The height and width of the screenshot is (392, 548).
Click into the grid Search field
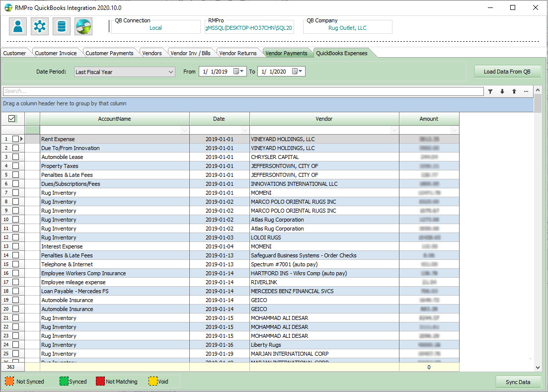(243, 91)
